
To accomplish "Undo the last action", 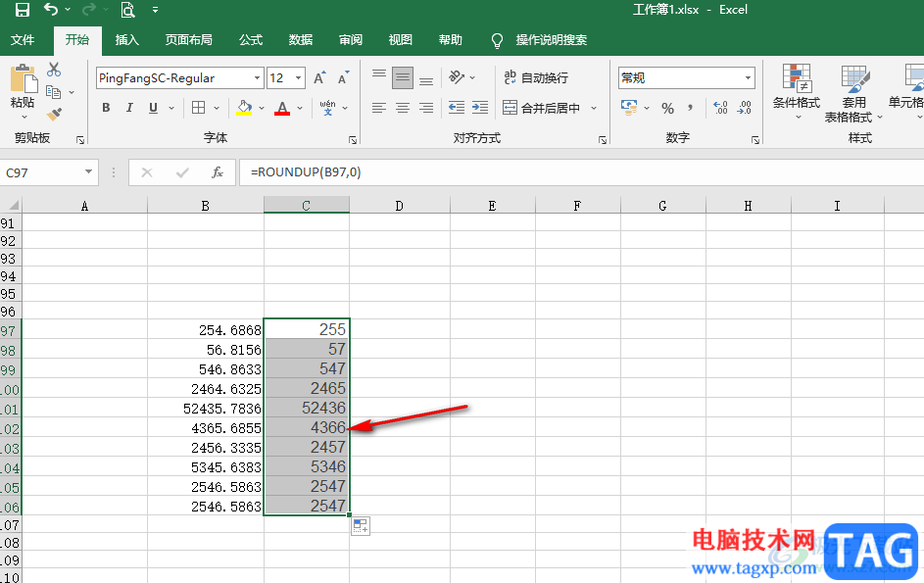I will 51,10.
